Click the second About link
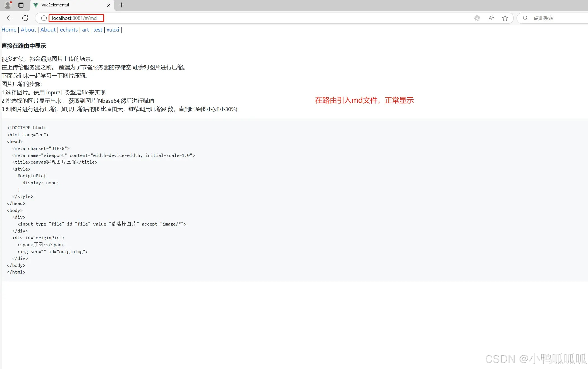 point(48,30)
